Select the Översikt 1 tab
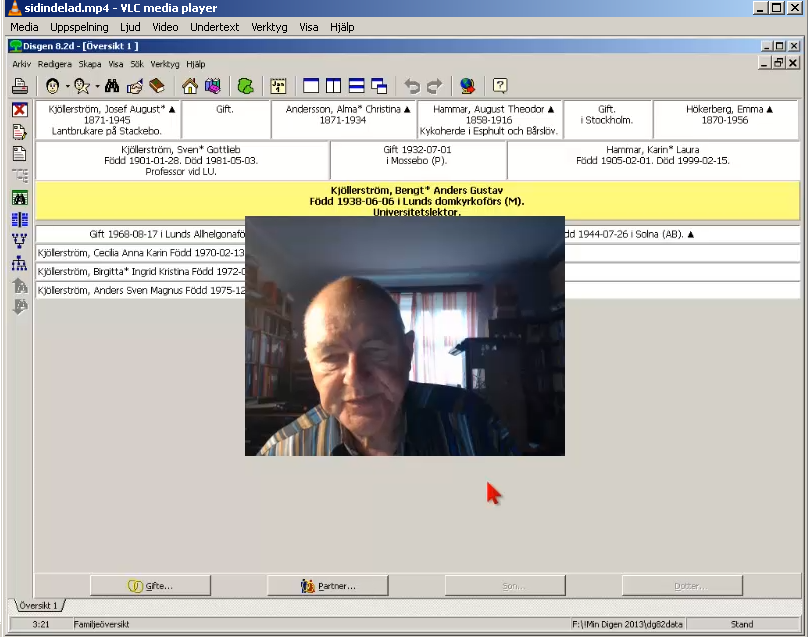Viewport: 808px width, 637px height. (x=37, y=605)
